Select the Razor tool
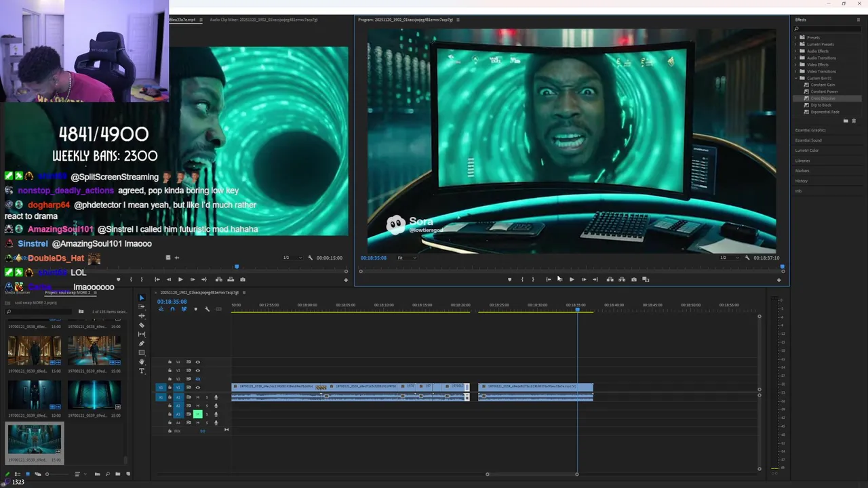Screen dimensions: 868x488 [142, 325]
